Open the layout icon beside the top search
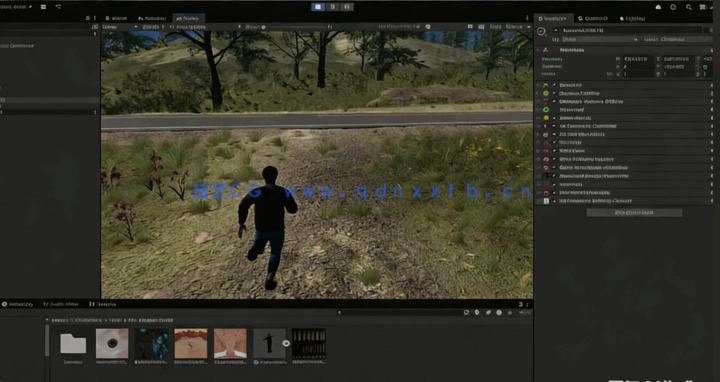Viewport: 720px width, 382px height. tap(703, 7)
